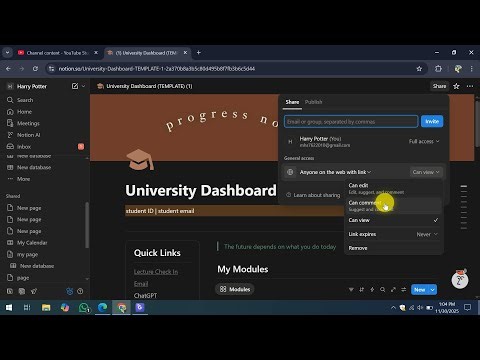Click the page vertical scrollbar

click(477, 123)
